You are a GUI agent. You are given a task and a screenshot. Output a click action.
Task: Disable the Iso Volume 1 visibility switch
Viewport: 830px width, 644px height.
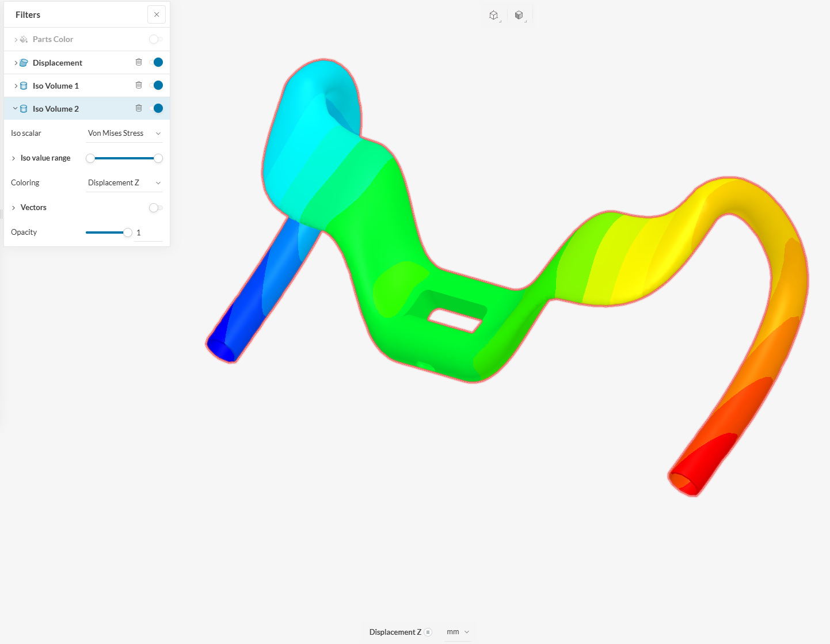pos(157,85)
